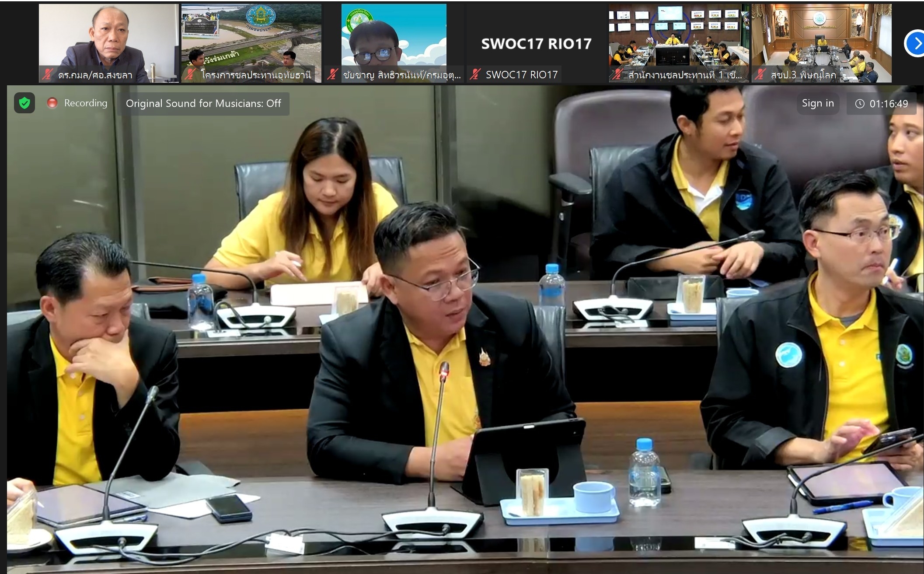Click the Recording status label
Viewport: 924px width, 574px height.
pos(85,103)
